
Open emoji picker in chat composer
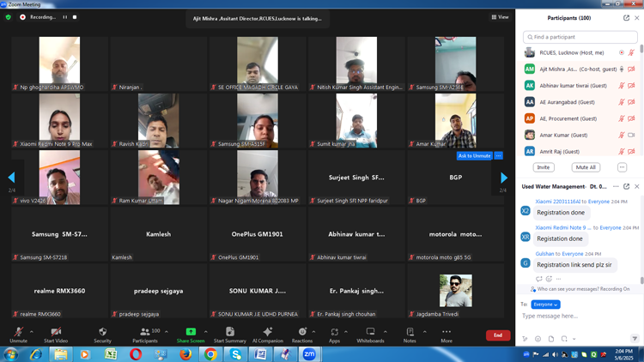tap(538, 339)
